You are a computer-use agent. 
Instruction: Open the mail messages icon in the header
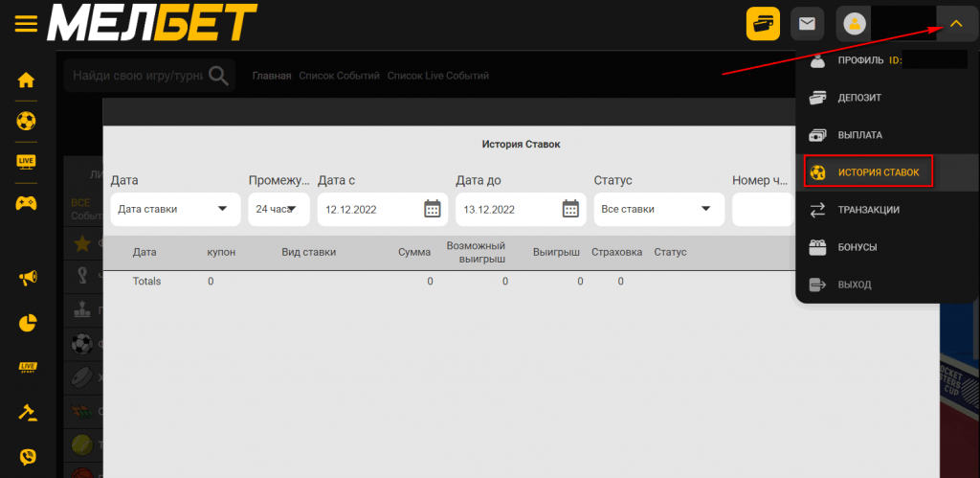[808, 24]
